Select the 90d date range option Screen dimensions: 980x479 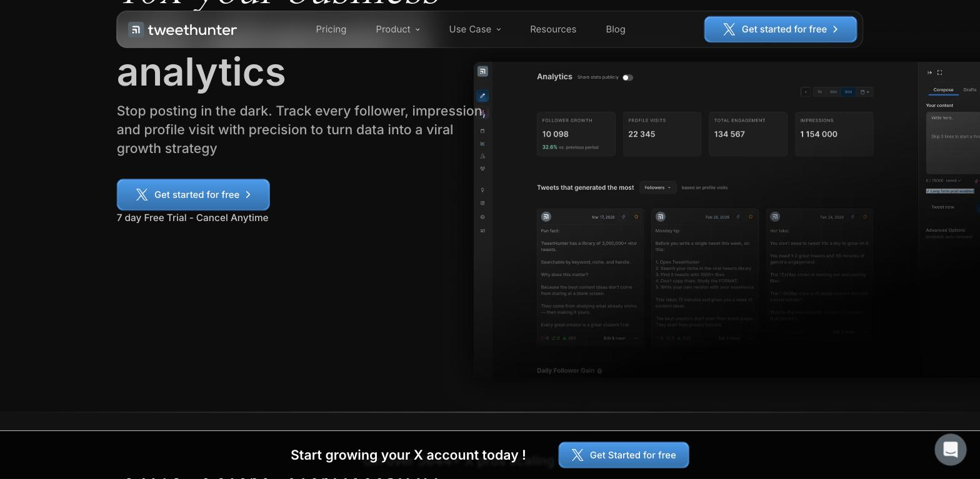(848, 92)
